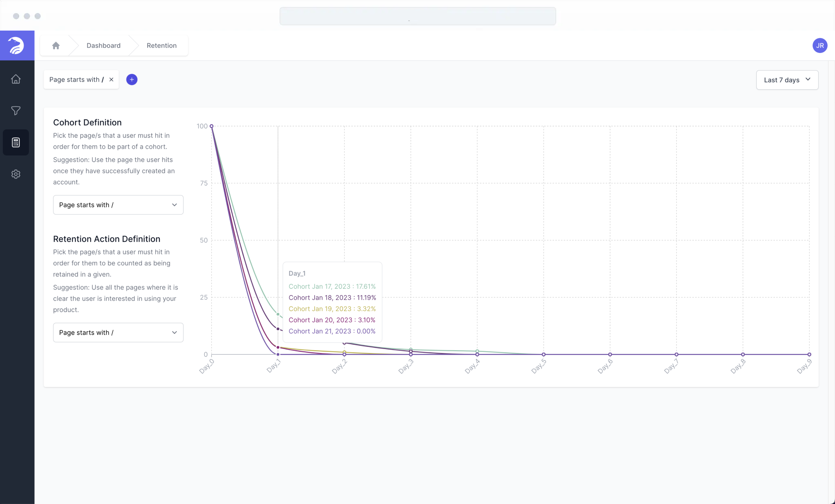The height and width of the screenshot is (504, 835).
Task: Open the JR user avatar menu
Action: (820, 46)
